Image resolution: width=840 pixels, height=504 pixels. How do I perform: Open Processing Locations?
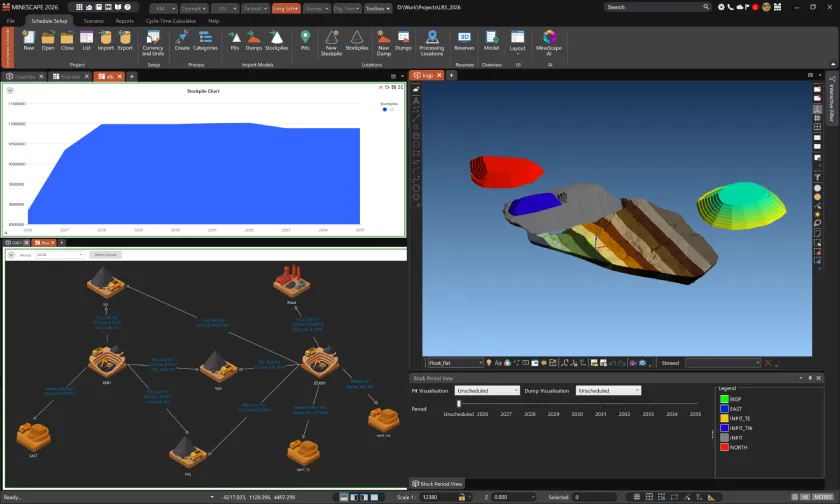432,43
